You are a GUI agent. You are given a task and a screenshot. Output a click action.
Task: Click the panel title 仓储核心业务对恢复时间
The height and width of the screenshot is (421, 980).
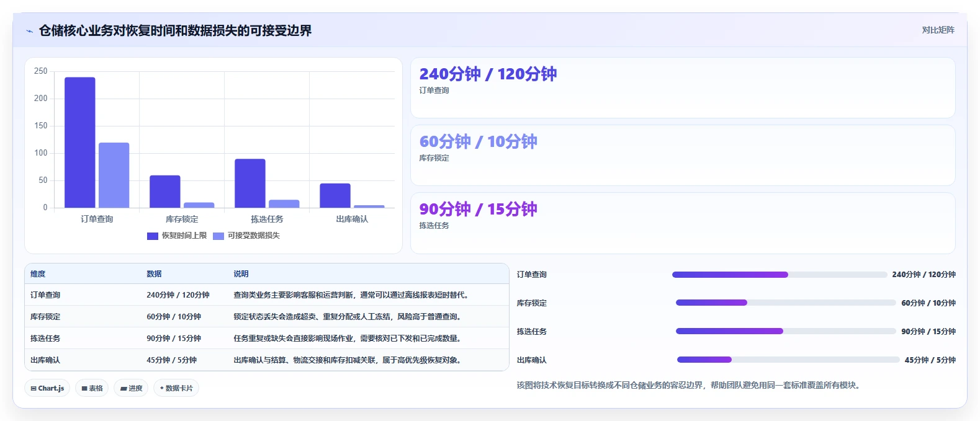pyautogui.click(x=175, y=30)
